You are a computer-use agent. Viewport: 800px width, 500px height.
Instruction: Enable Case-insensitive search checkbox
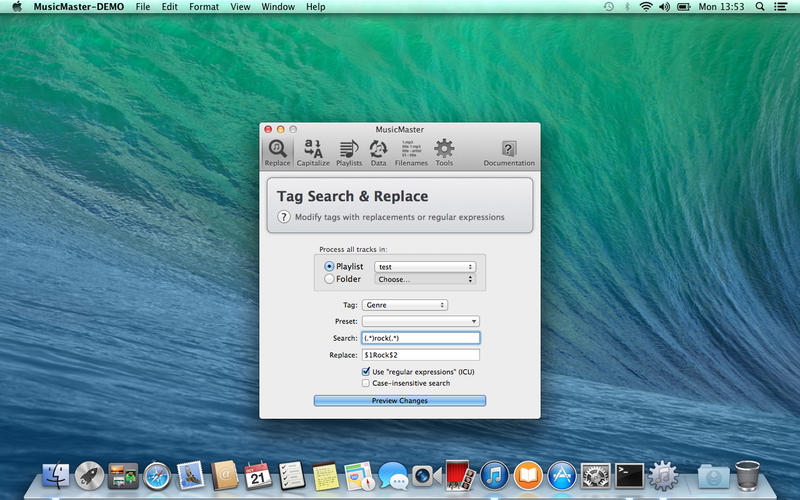pyautogui.click(x=366, y=383)
